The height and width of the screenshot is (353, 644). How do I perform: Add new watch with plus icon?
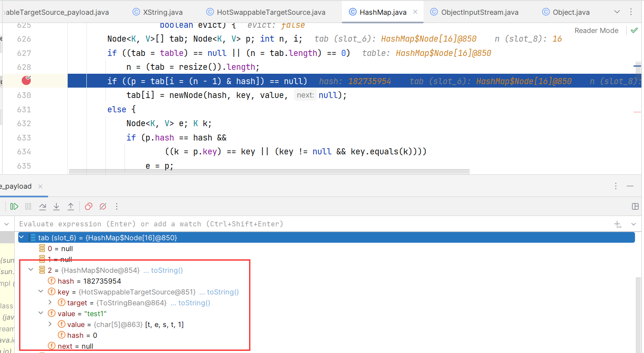coord(618,224)
